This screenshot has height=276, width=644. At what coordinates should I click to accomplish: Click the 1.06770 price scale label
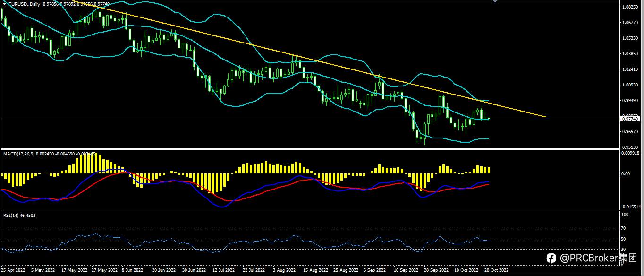pyautogui.click(x=631, y=23)
